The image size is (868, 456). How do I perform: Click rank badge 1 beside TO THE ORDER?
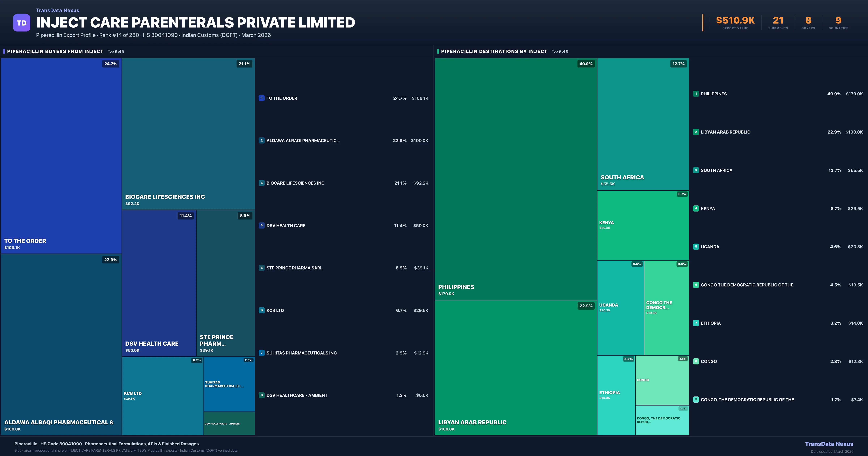point(261,98)
